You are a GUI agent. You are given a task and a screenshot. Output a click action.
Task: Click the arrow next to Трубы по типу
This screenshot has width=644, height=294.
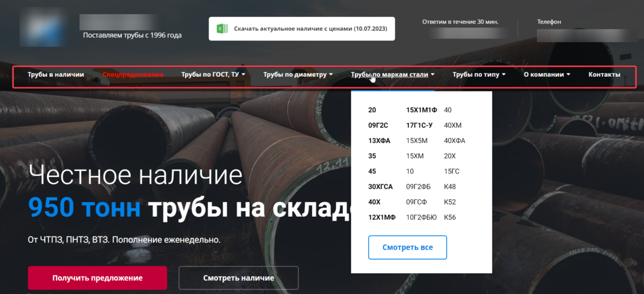point(504,75)
